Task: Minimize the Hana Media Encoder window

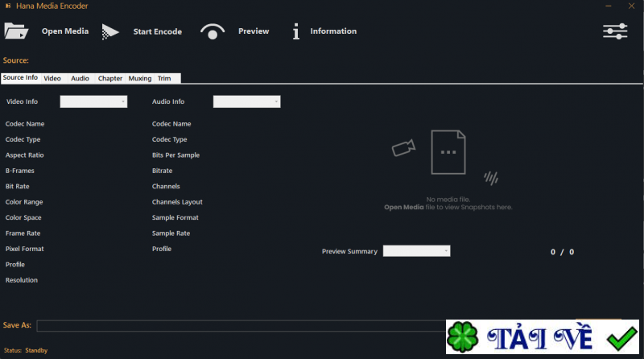Action: click(x=609, y=6)
